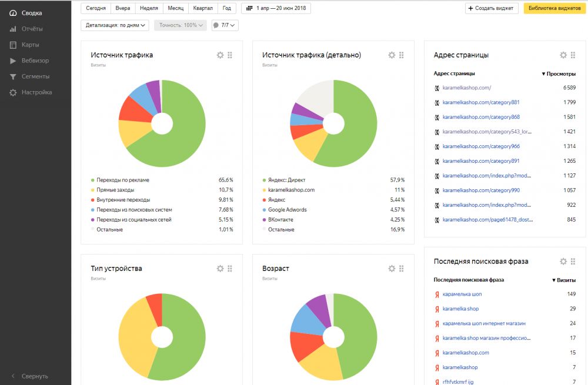
Task: Click drag handle of Тип устройства widget
Action: click(x=230, y=269)
